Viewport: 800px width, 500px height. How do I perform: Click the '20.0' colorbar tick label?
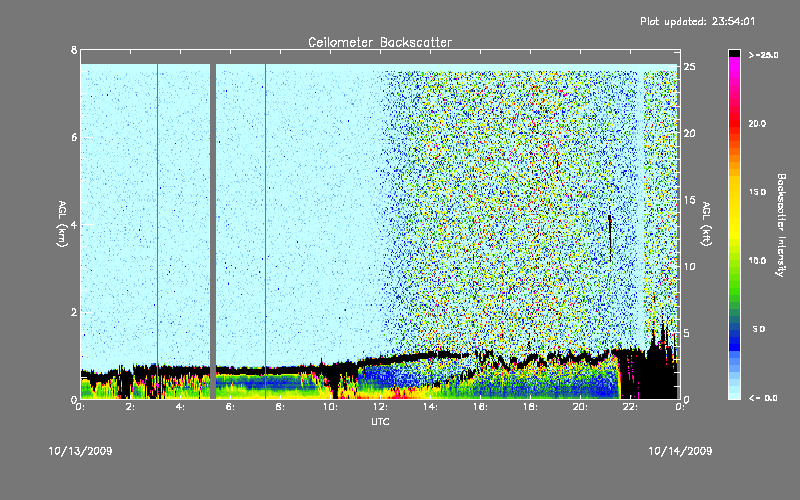[757, 123]
